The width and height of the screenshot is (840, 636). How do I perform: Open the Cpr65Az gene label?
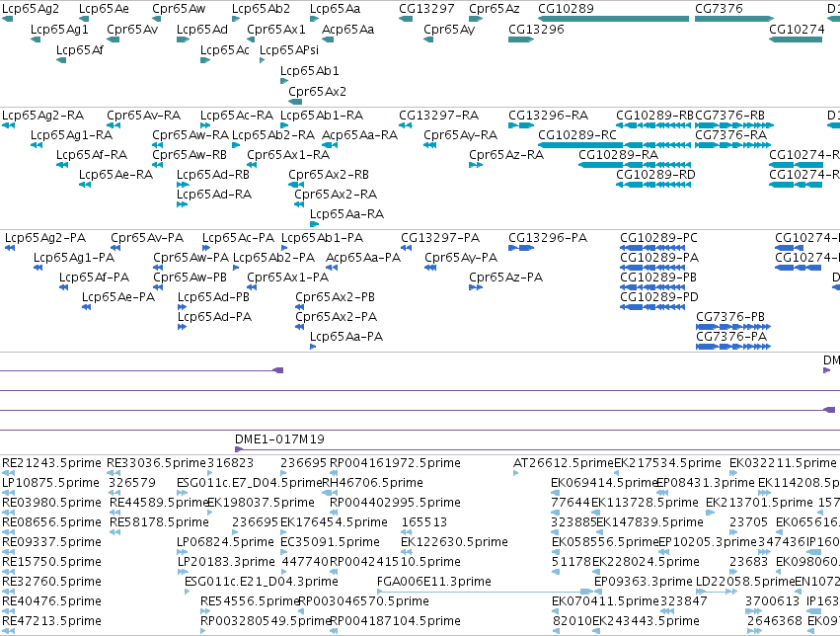click(495, 9)
